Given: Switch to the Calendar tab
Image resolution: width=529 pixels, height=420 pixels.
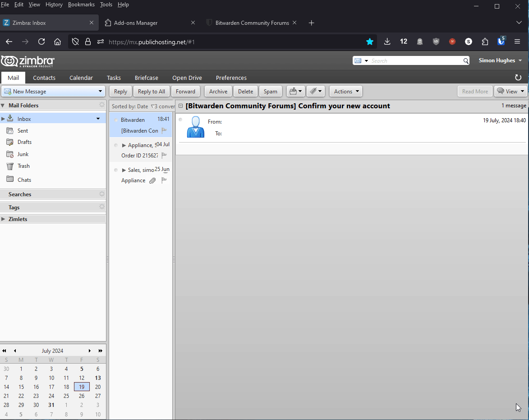Looking at the screenshot, I should pyautogui.click(x=81, y=78).
